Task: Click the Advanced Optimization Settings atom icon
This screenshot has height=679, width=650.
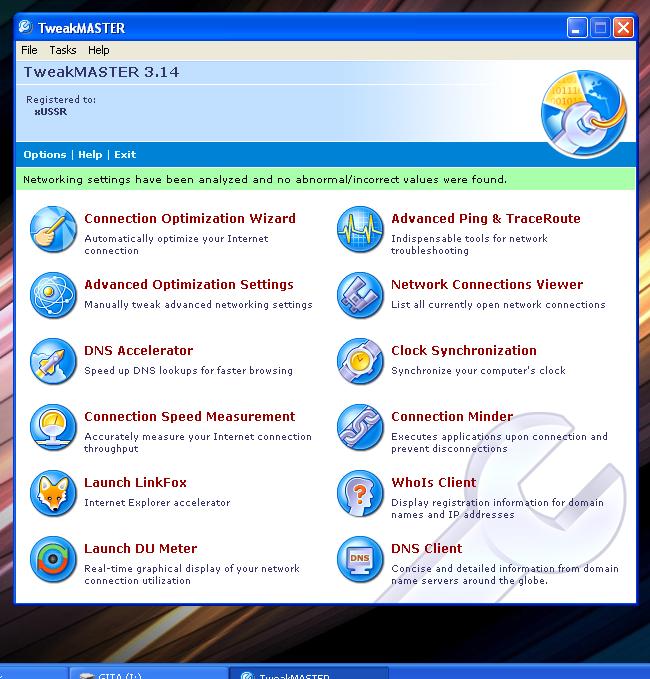Action: tap(53, 295)
